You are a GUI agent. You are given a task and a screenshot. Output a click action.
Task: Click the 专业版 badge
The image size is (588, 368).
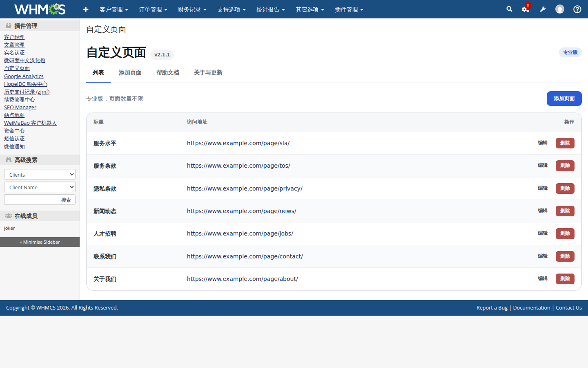tap(570, 52)
